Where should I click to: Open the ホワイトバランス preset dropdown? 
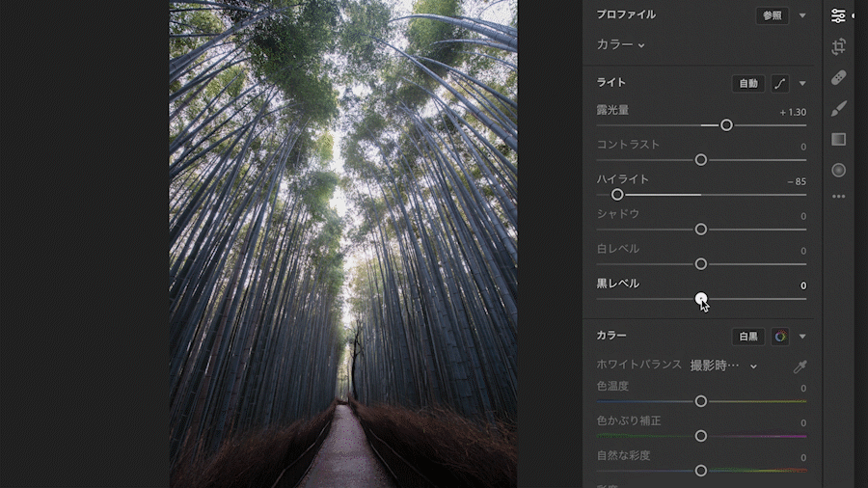(x=723, y=366)
